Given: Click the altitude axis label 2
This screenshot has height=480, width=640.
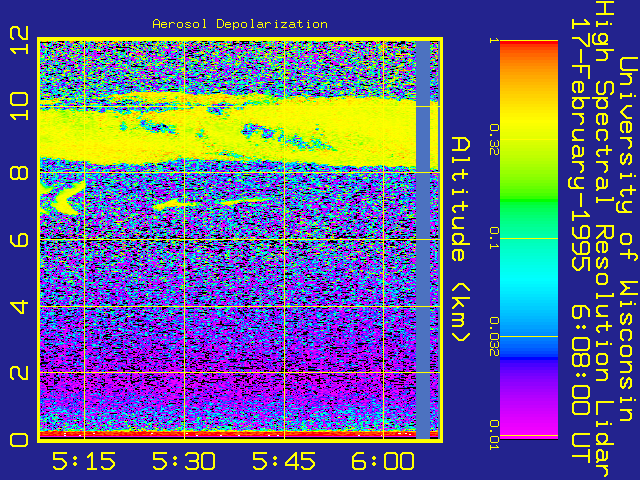Looking at the screenshot, I should pos(20,373).
